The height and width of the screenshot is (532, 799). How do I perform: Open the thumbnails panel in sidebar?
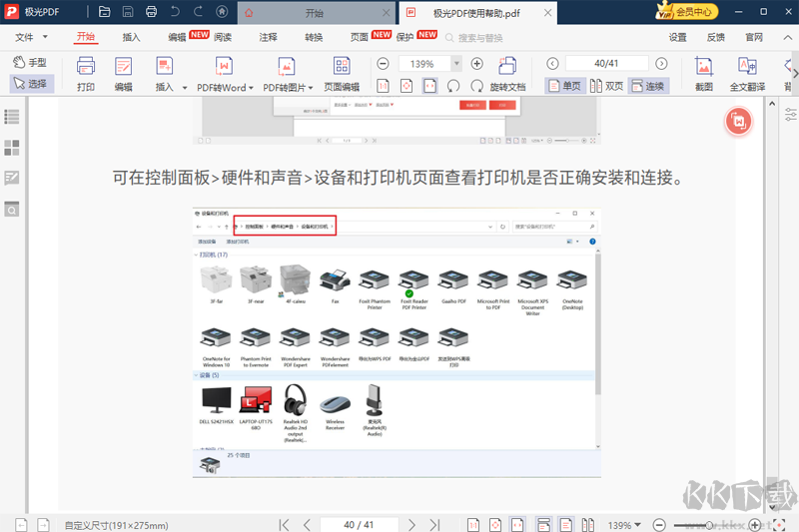[12, 148]
